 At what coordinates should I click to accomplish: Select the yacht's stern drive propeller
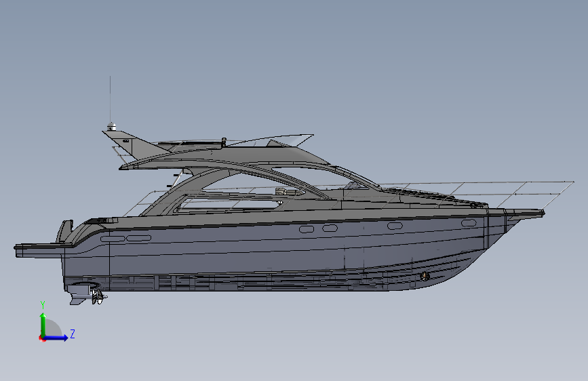click(98, 297)
